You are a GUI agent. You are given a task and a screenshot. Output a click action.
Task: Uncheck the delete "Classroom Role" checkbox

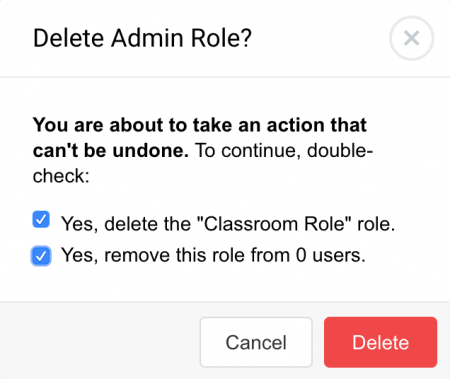[x=41, y=220]
